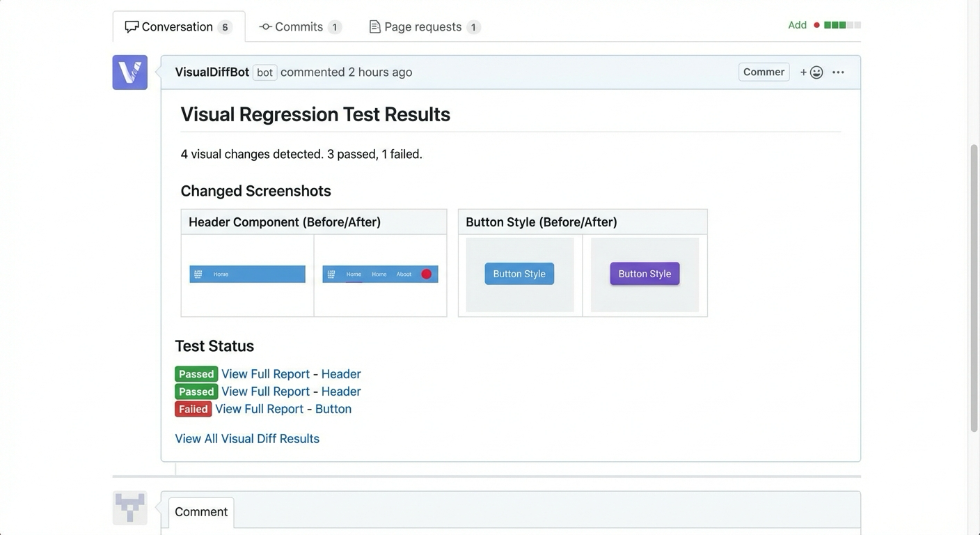The height and width of the screenshot is (535, 980).
Task: Click the Add review link
Action: (x=796, y=24)
